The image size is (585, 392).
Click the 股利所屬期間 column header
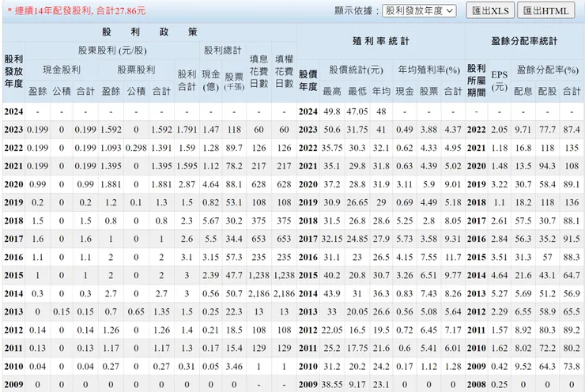click(476, 80)
